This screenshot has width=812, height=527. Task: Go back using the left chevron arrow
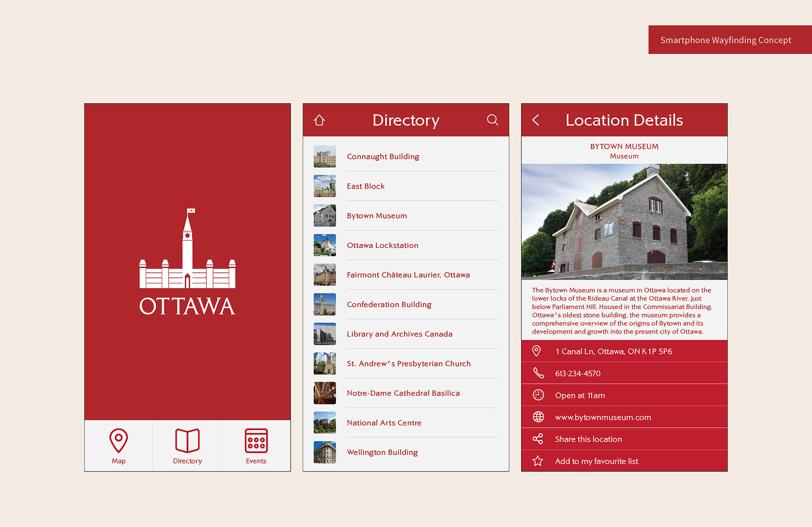coord(536,120)
